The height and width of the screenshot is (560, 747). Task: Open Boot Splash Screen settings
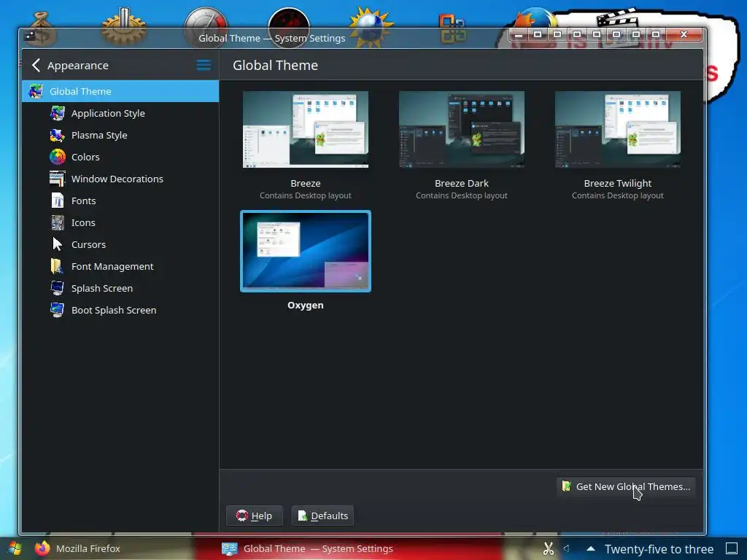click(x=120, y=311)
